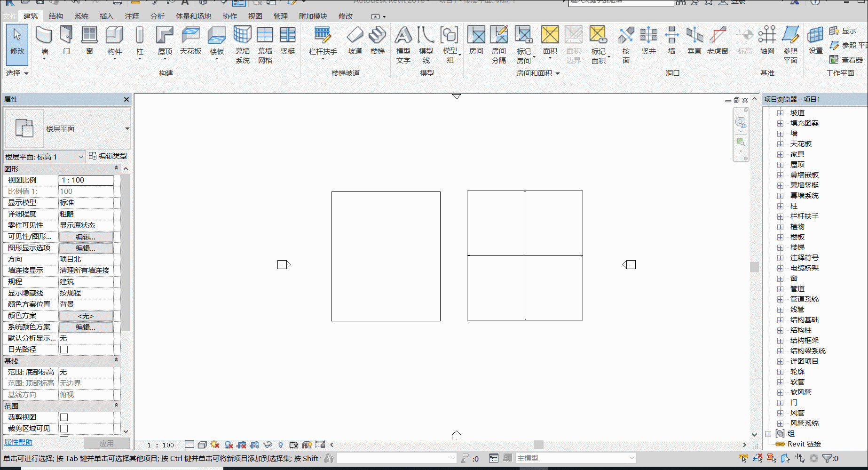
Task: Click the 竖梃 (Mullion) tool
Action: pos(288,40)
